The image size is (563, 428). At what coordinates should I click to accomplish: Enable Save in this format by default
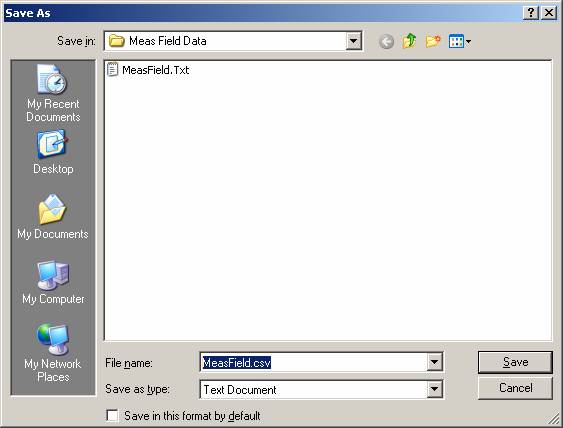(112, 416)
